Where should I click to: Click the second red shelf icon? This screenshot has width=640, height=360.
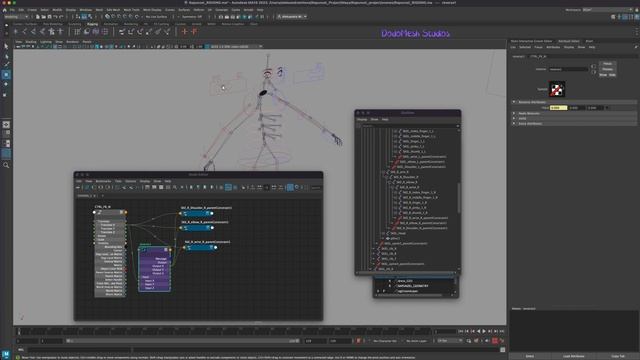194,31
